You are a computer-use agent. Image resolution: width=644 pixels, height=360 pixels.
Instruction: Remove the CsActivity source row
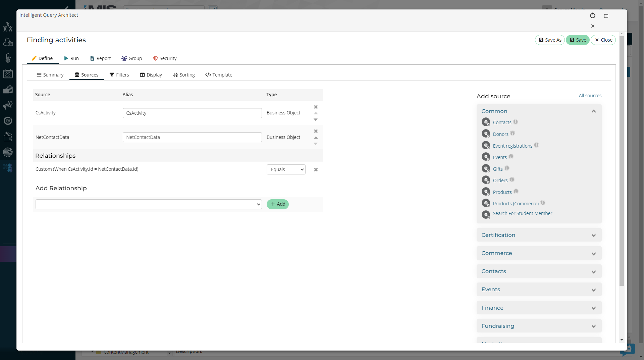[x=316, y=107]
